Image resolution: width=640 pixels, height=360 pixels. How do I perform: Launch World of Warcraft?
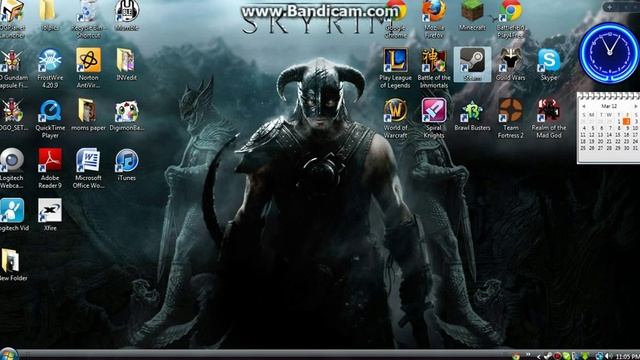pos(396,119)
